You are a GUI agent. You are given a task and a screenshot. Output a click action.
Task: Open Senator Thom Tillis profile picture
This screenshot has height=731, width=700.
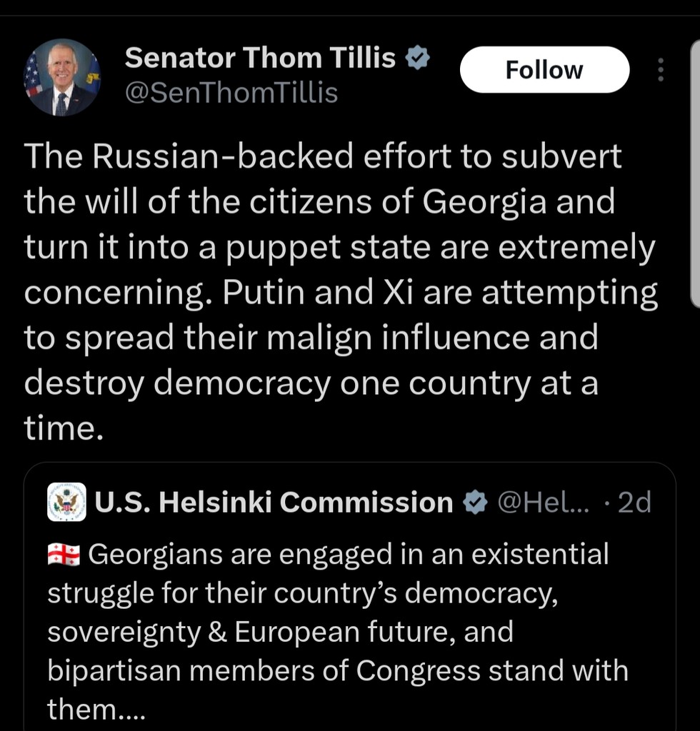(x=62, y=77)
